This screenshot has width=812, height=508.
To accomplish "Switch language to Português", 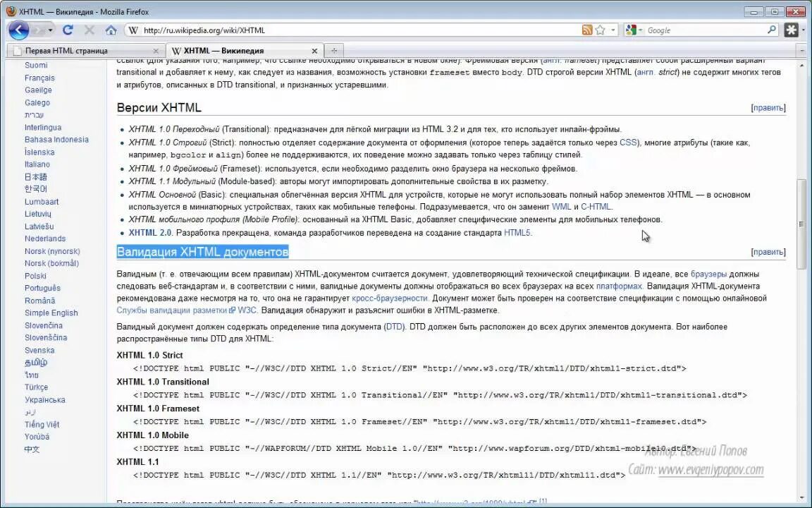I will tap(42, 288).
